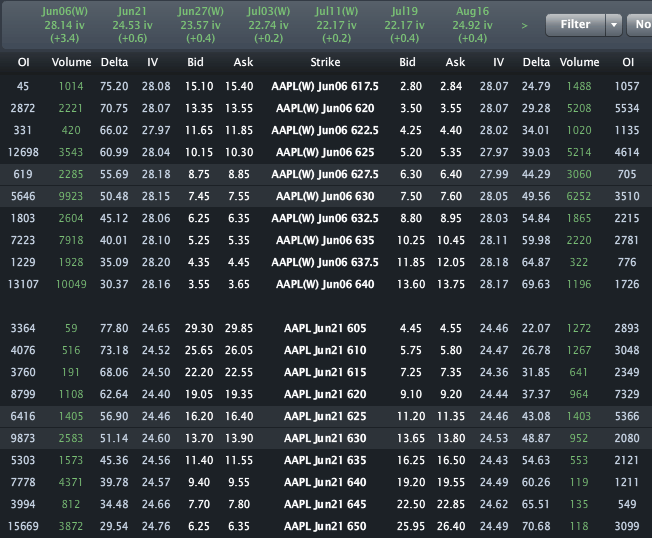This screenshot has height=538, width=652.
Task: Sort by put-side Bid column header
Action: pyautogui.click(x=407, y=62)
